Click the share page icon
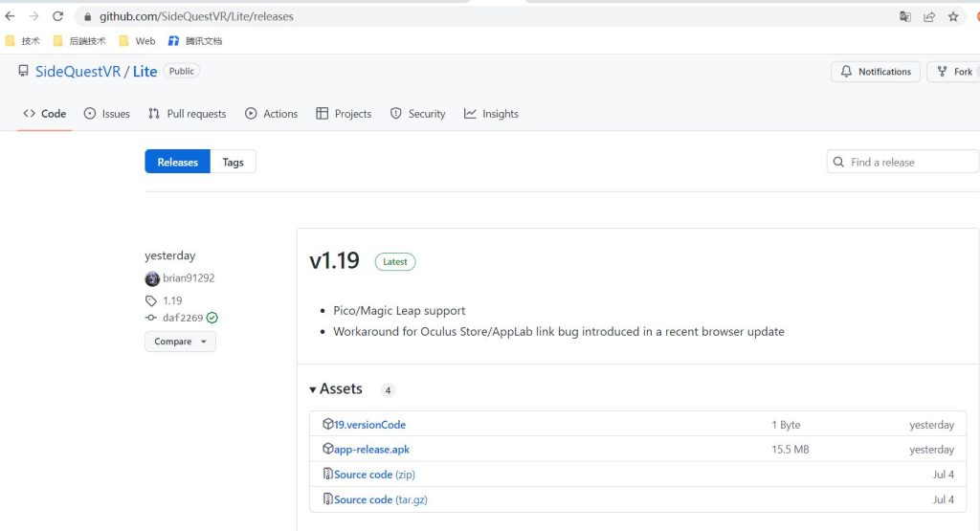980x531 pixels. pyautogui.click(x=929, y=17)
